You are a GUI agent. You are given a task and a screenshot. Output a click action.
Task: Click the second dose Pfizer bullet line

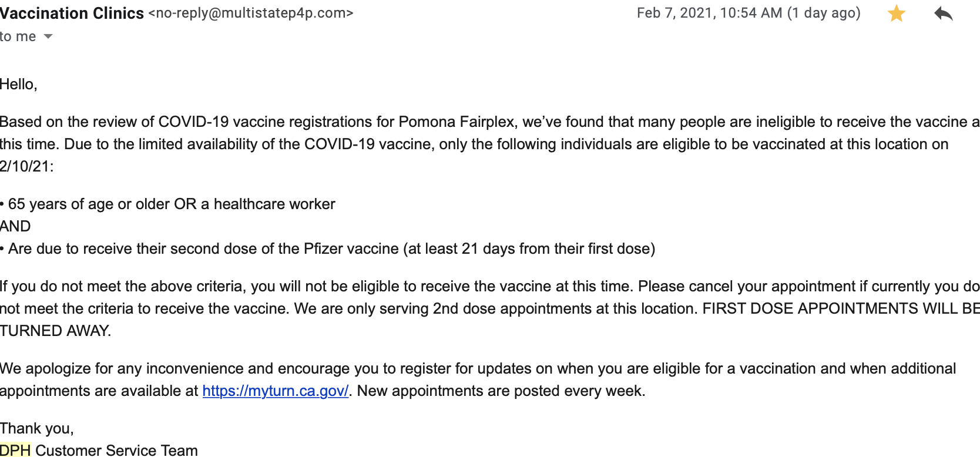tap(328, 248)
